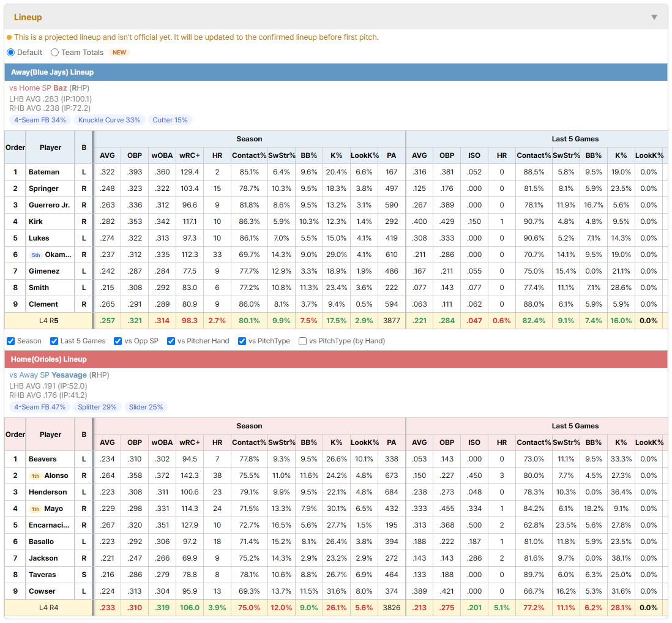
Task: Sort Blue Jays table by Player column
Action: coord(51,147)
